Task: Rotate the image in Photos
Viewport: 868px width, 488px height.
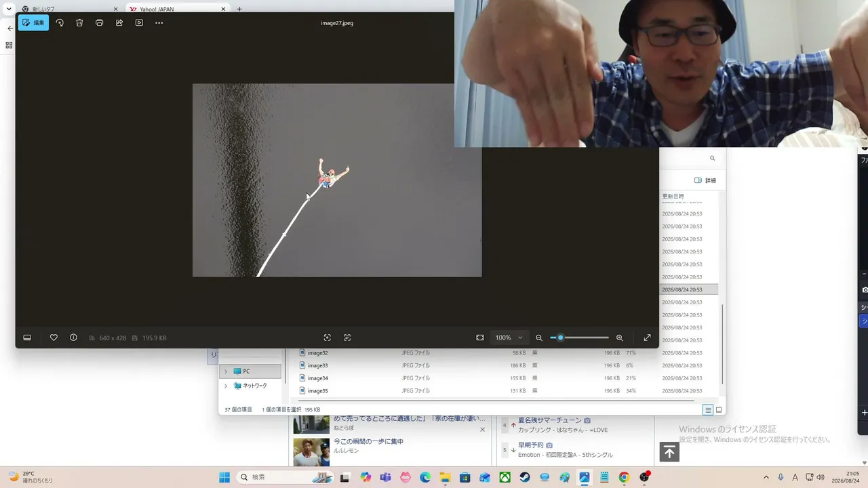Action: coord(60,22)
